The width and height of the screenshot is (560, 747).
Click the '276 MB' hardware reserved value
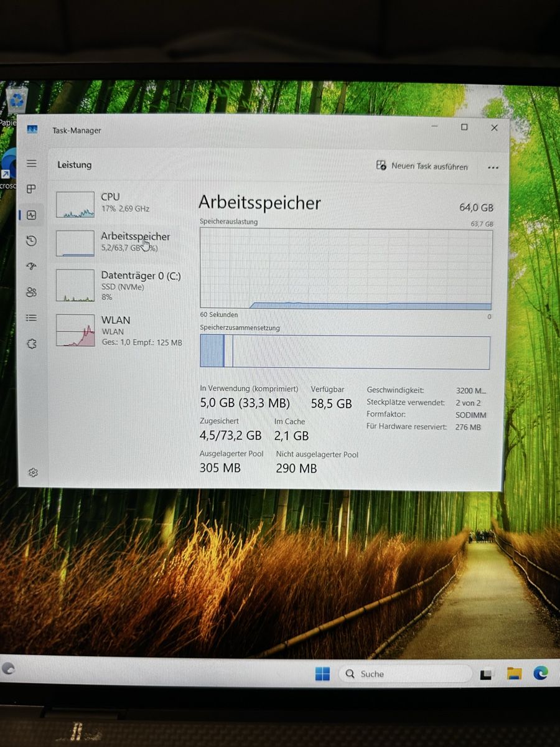click(x=469, y=427)
